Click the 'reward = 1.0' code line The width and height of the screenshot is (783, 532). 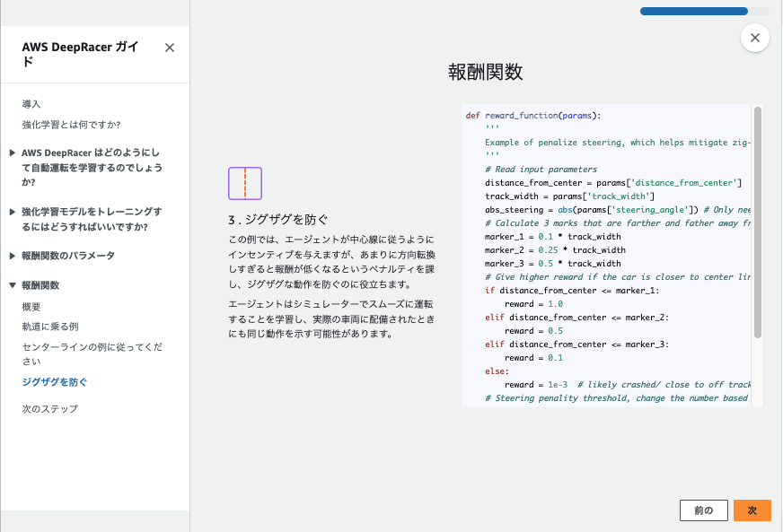point(533,304)
